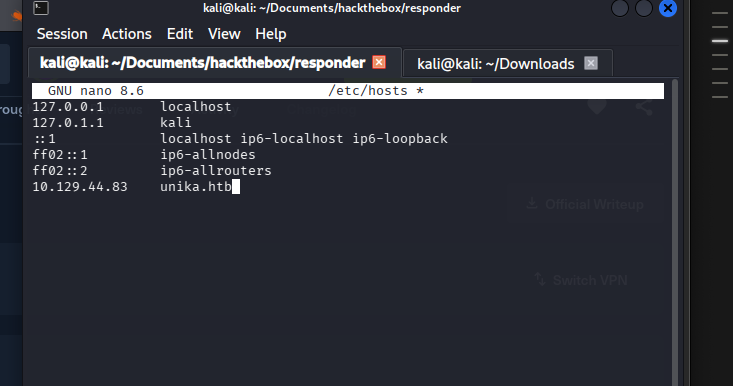
Task: Click the 'ip6-allrouters' entry
Action: 216,171
